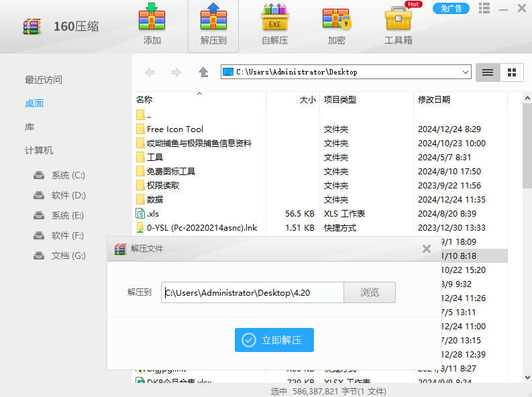532x397 pixels.
Task: Open the 工具箱 toolbox icon
Action: click(x=398, y=25)
